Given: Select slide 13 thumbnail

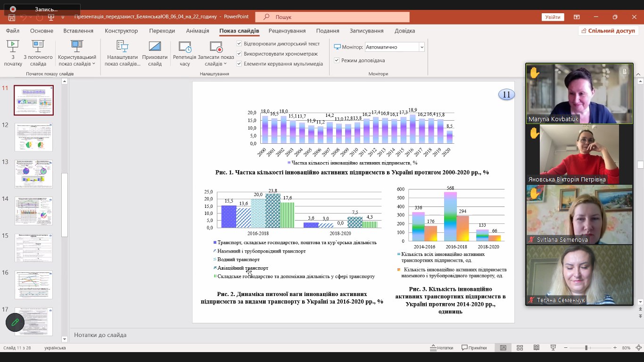Looking at the screenshot, I should [33, 174].
